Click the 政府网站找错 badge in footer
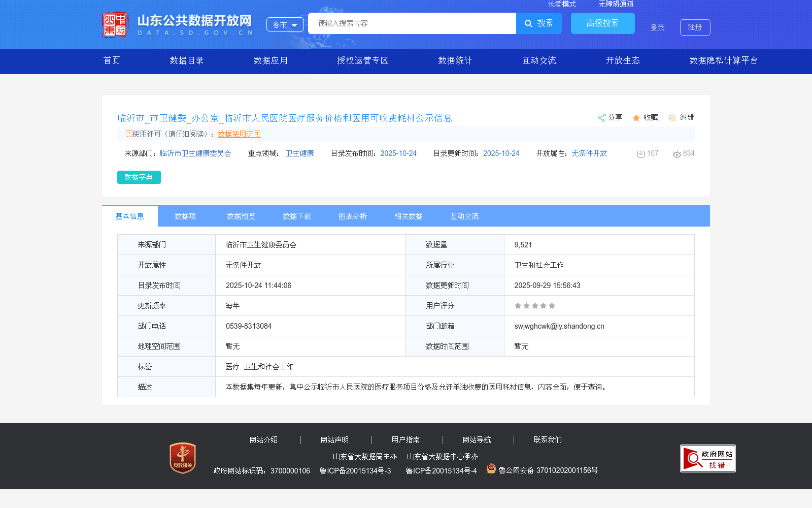This screenshot has height=508, width=812. 707,458
